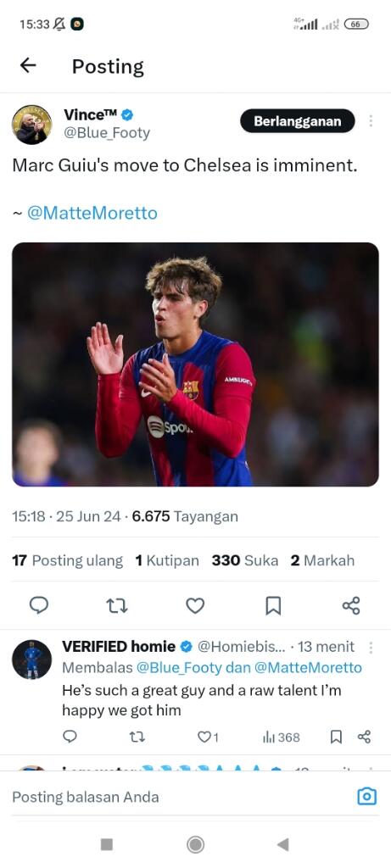Open the three-dot menu on VERIFIED homie's reply
391x868 pixels.
371,647
